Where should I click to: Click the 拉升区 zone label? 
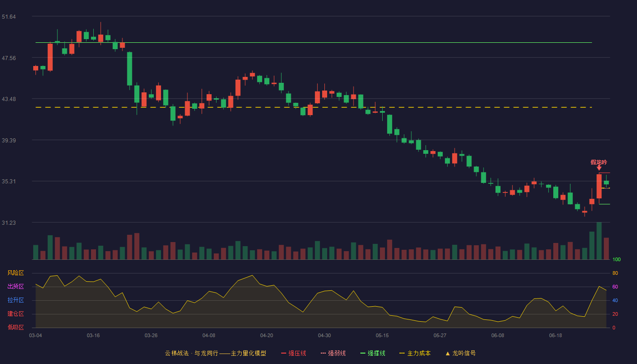tap(15, 300)
